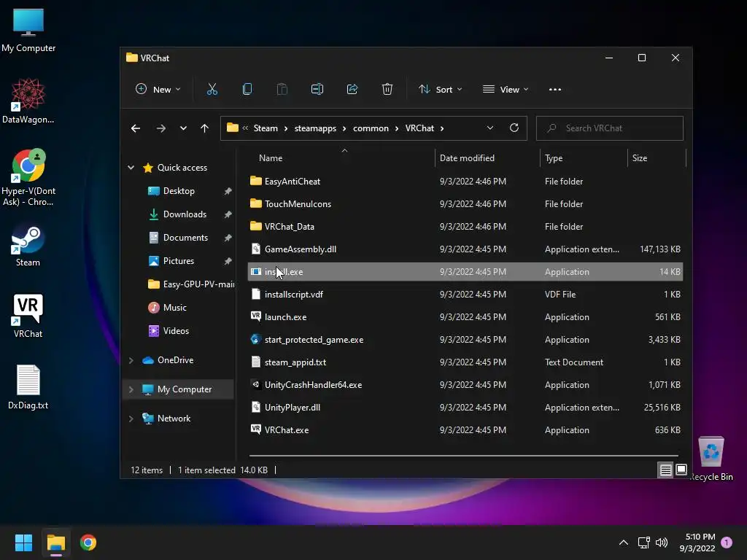Viewport: 747px width, 560px height.
Task: Expand address bar history dropdown
Action: 489,128
